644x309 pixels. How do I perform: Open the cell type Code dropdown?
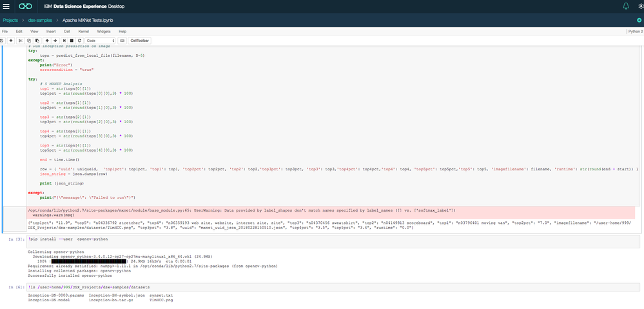[x=100, y=41]
